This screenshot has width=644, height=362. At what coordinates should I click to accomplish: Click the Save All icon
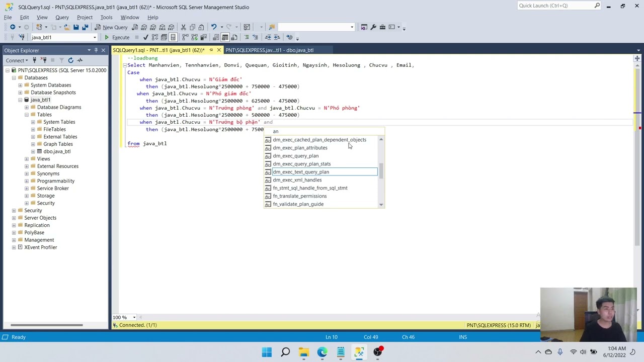(x=85, y=27)
